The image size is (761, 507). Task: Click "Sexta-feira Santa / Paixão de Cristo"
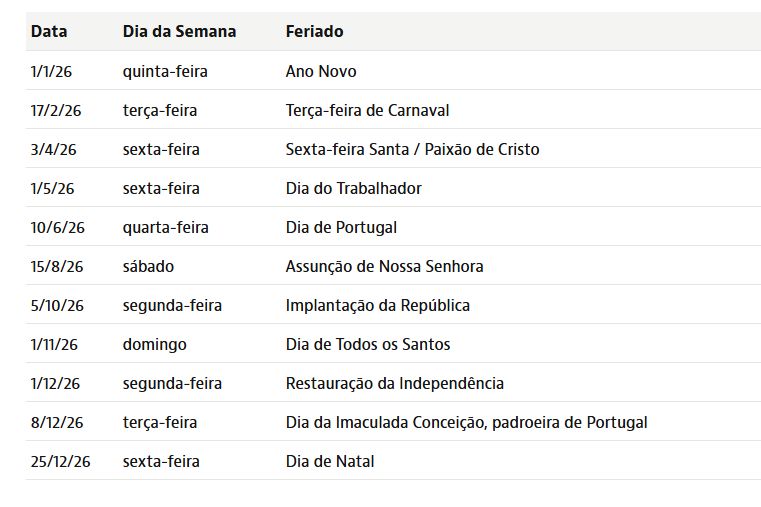click(412, 149)
